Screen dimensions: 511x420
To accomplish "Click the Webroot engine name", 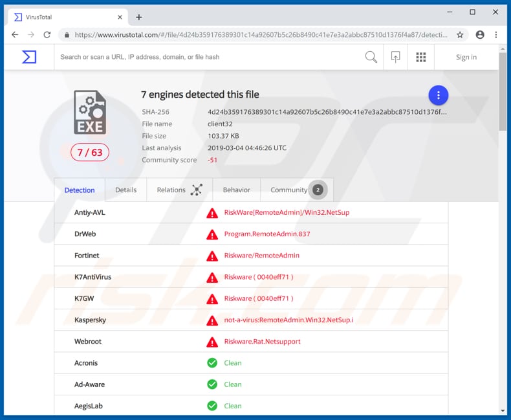I will coord(88,342).
